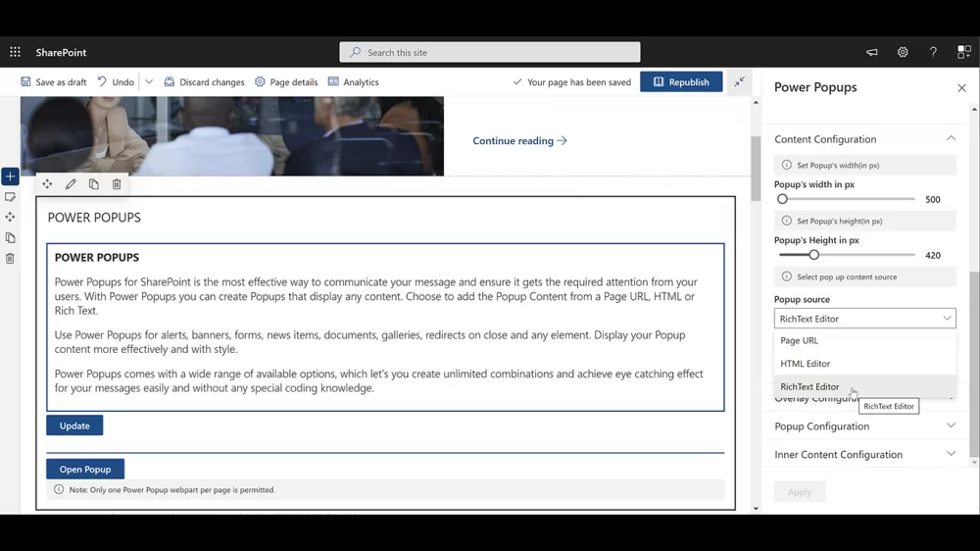Open the Popup source dropdown
Image resolution: width=980 pixels, height=551 pixels.
[865, 319]
